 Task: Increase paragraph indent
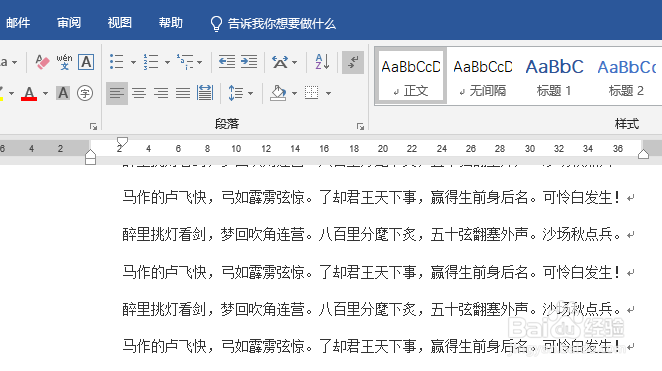249,62
